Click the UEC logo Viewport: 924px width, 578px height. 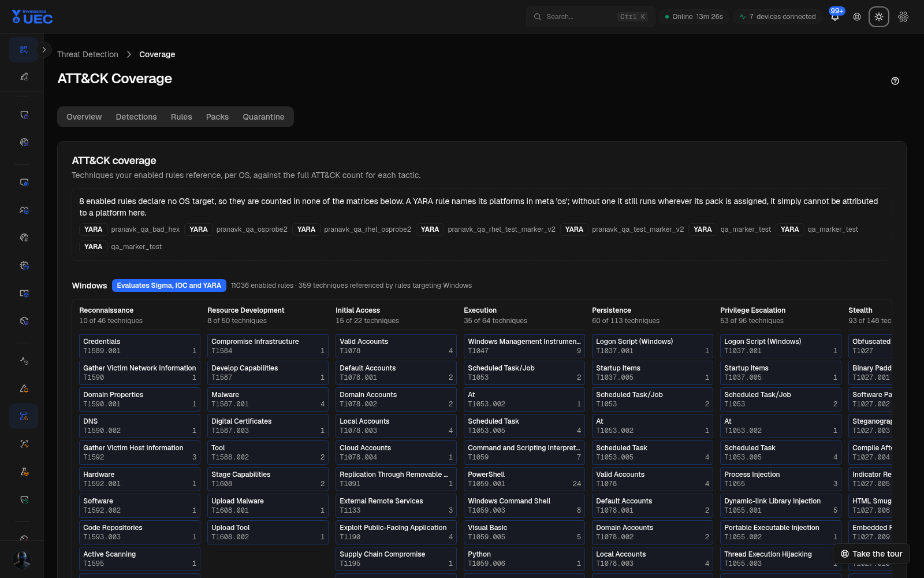[32, 17]
